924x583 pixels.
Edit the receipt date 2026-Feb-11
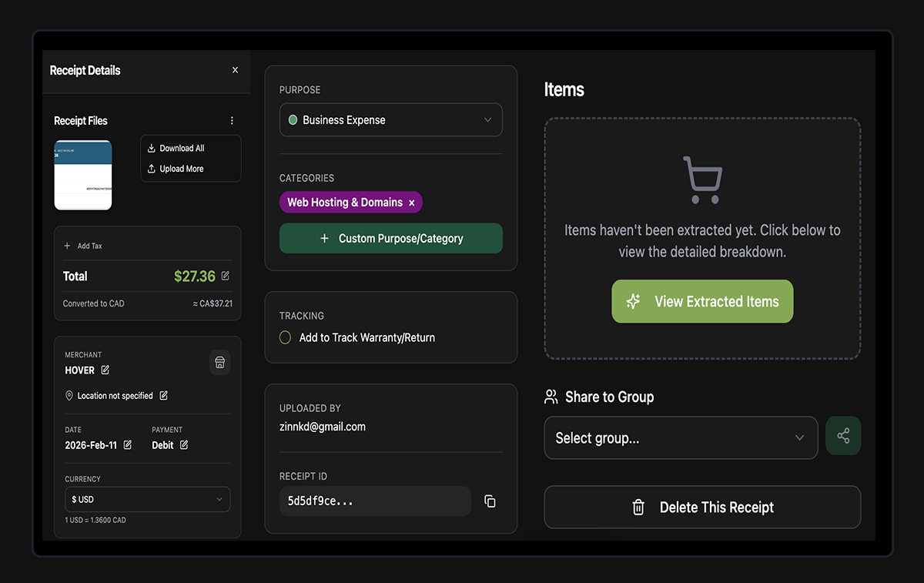point(128,445)
